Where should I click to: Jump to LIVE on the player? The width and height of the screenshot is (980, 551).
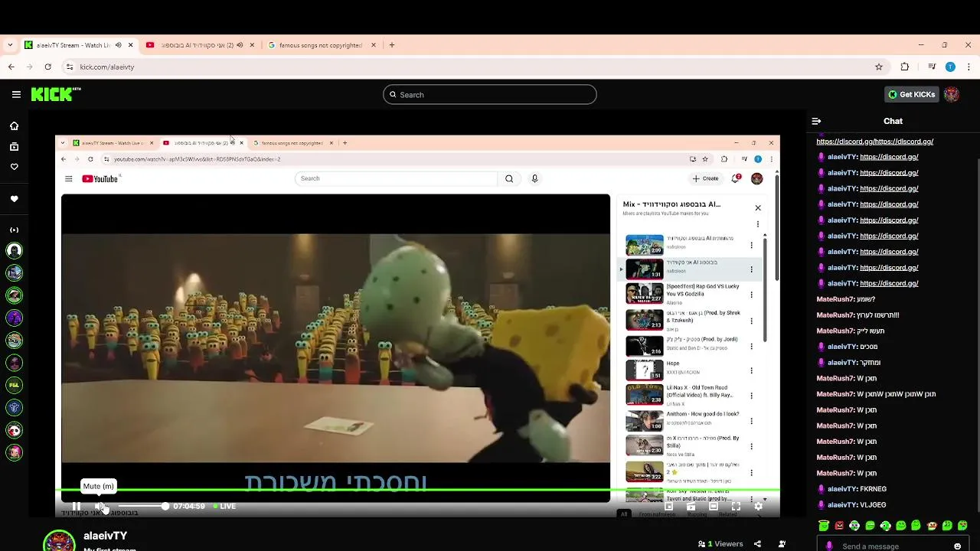(224, 506)
